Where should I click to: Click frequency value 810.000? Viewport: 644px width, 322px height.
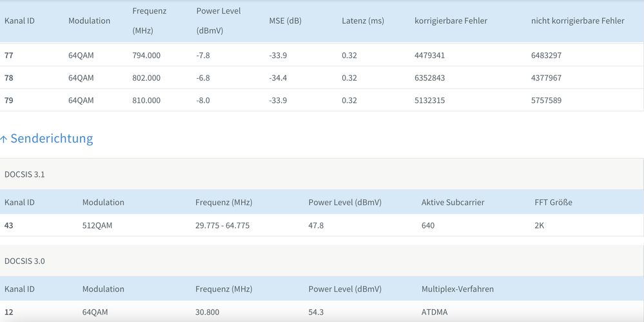point(146,100)
